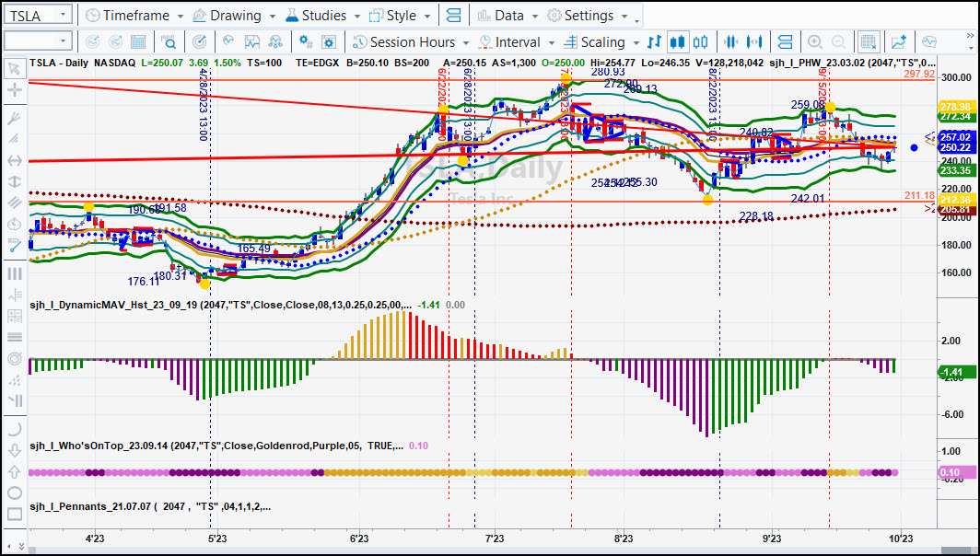980x556 pixels.
Task: Open the TSLA symbol dropdown arrow
Action: click(64, 15)
